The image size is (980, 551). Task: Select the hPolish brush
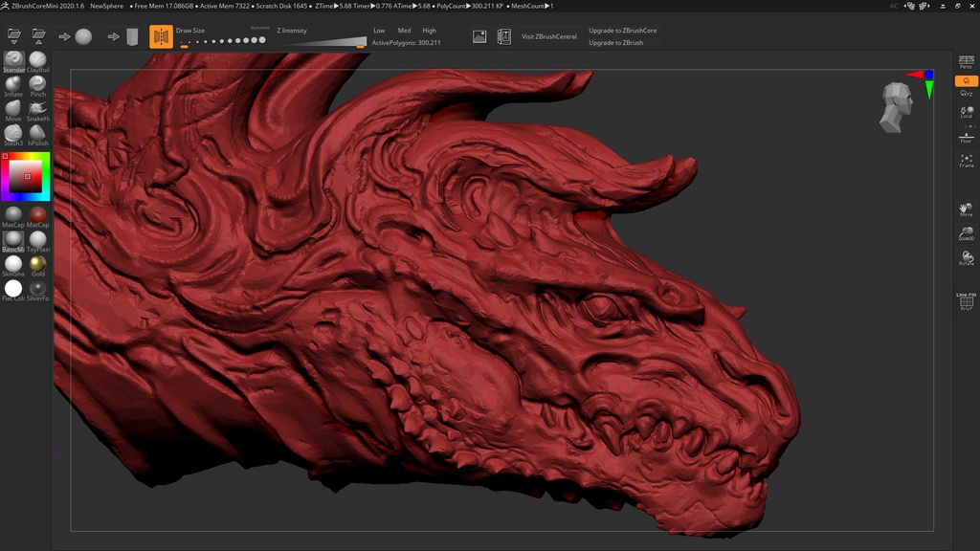(37, 135)
